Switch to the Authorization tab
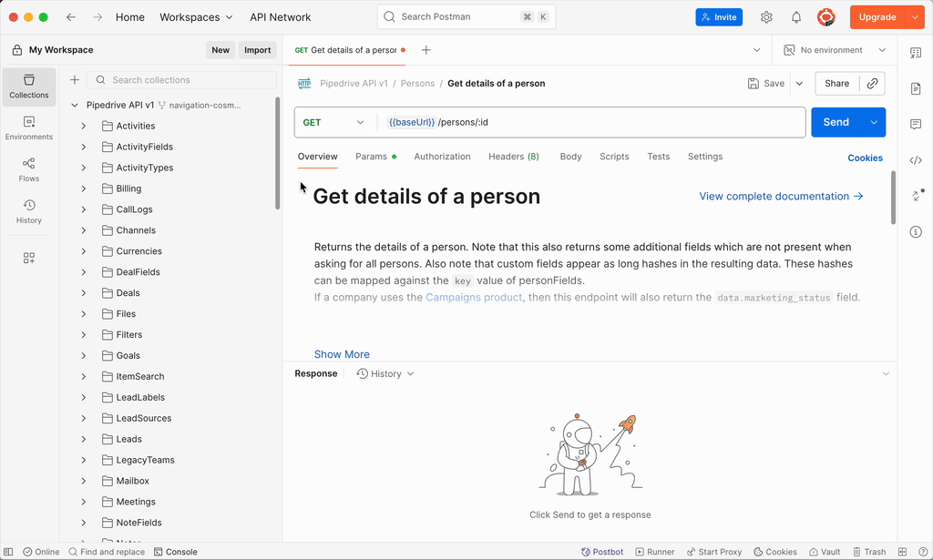The width and height of the screenshot is (933, 560). click(x=442, y=157)
